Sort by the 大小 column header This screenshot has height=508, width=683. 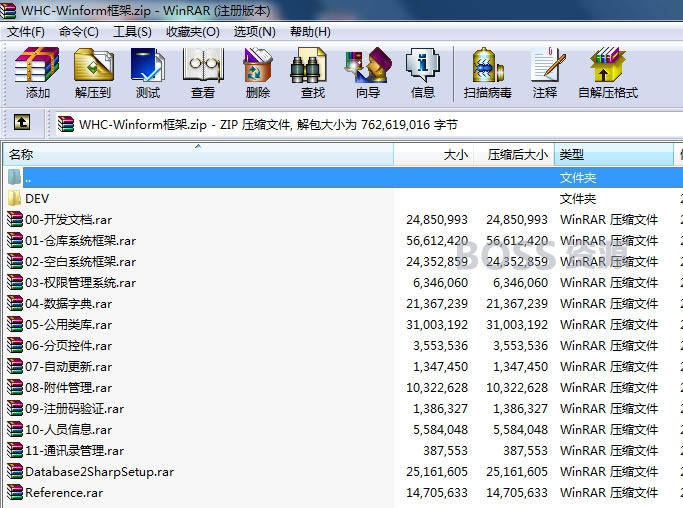(434, 155)
